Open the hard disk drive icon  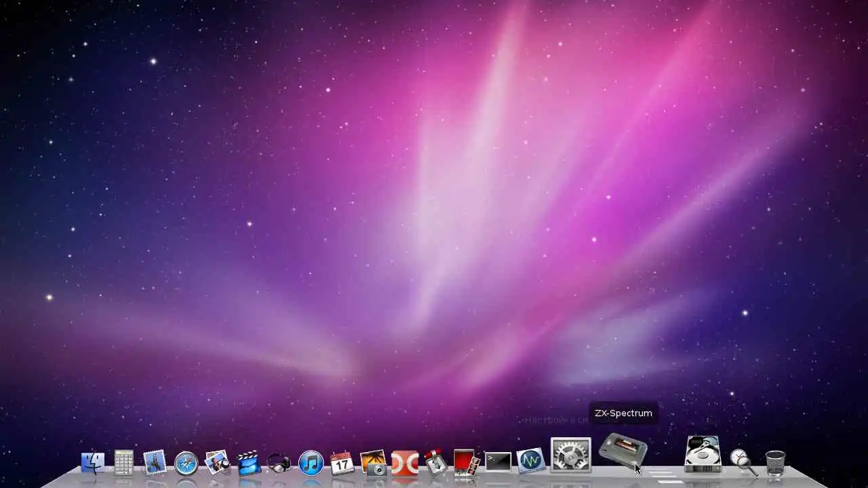703,455
